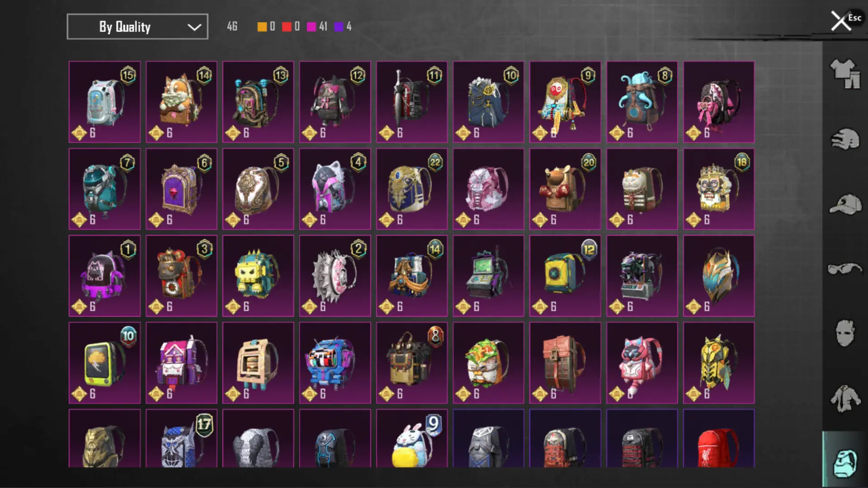
Task: Open the face mask category
Action: [845, 333]
